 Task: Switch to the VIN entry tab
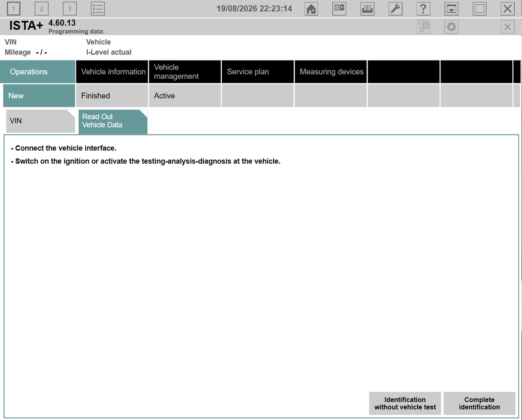(40, 121)
